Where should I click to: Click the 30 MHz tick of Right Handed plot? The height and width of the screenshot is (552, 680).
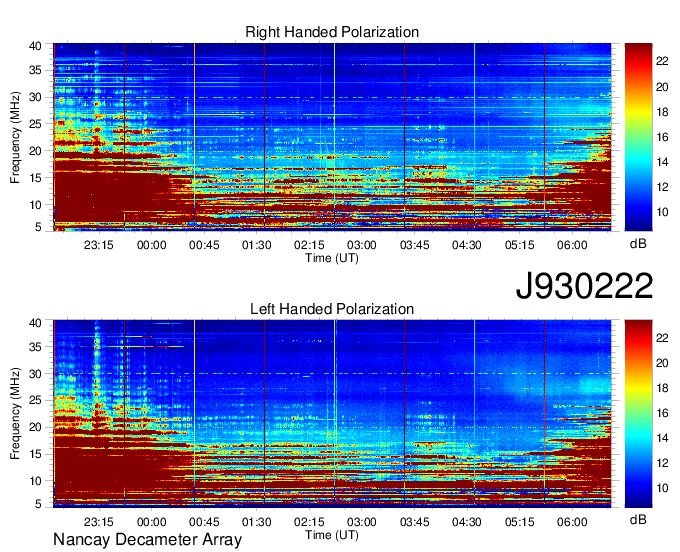coord(35,97)
